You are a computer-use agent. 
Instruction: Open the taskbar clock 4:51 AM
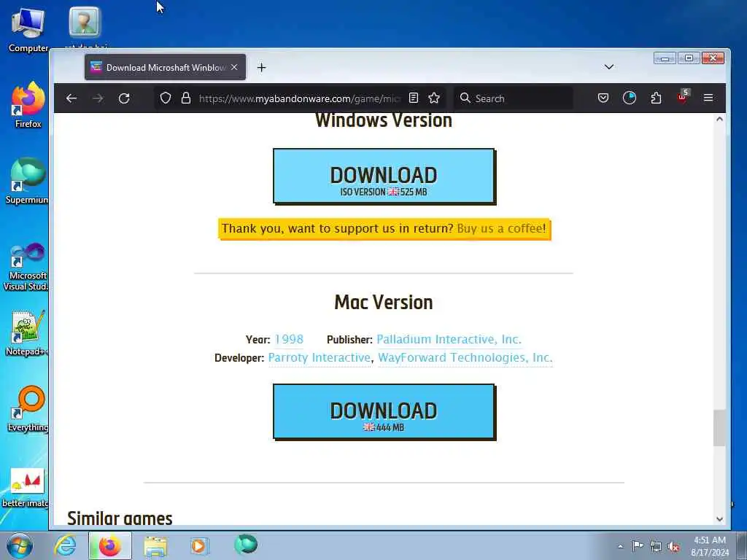pyautogui.click(x=710, y=546)
